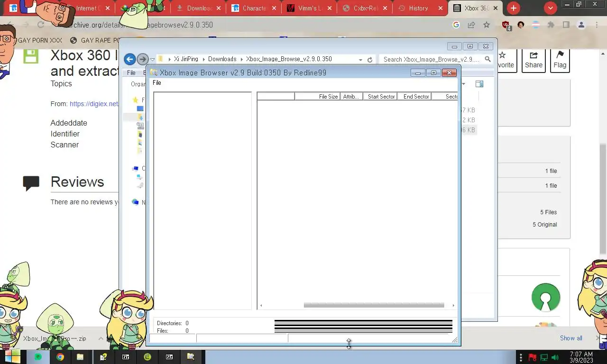607x364 pixels.
Task: Click the Explorer search magnifier icon
Action: (x=487, y=59)
